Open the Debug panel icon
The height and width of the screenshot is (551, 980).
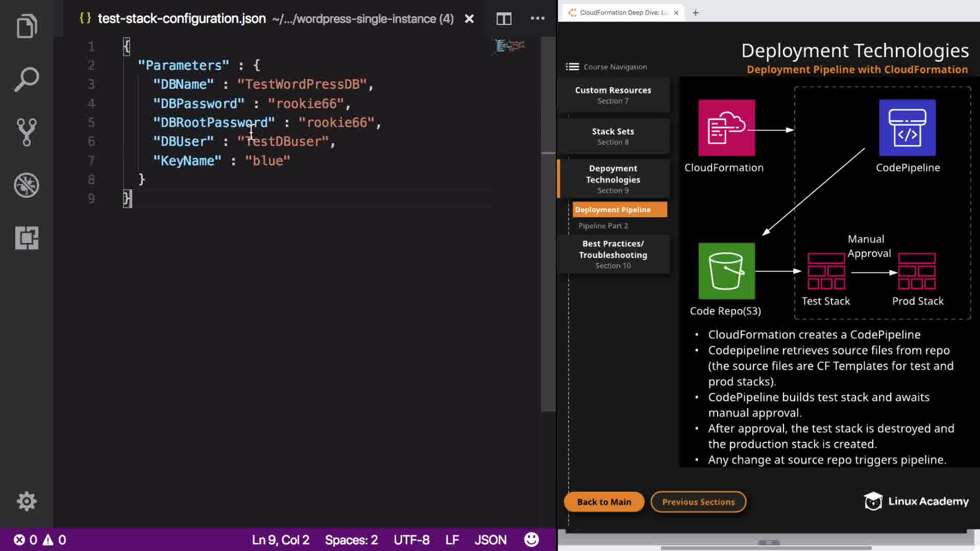(27, 185)
